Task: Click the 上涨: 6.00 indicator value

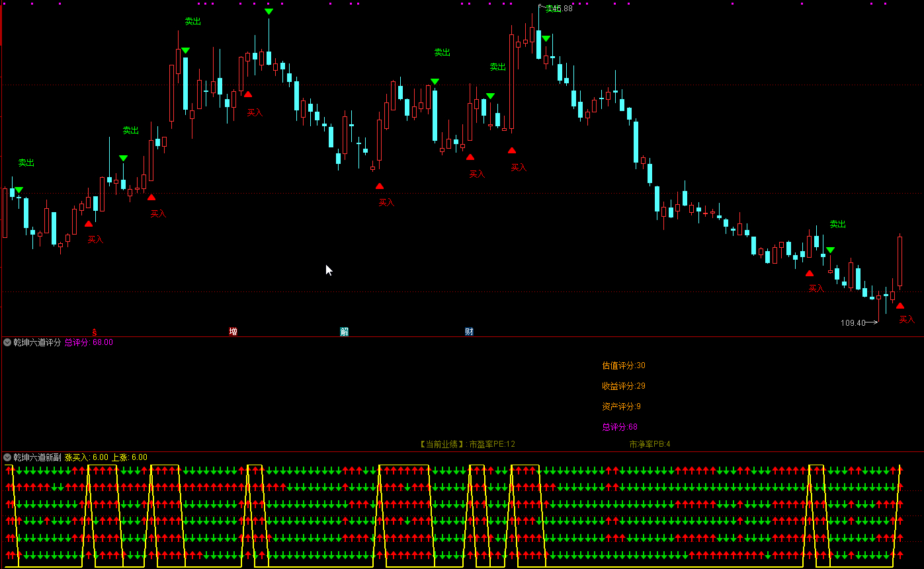Action: click(x=129, y=457)
